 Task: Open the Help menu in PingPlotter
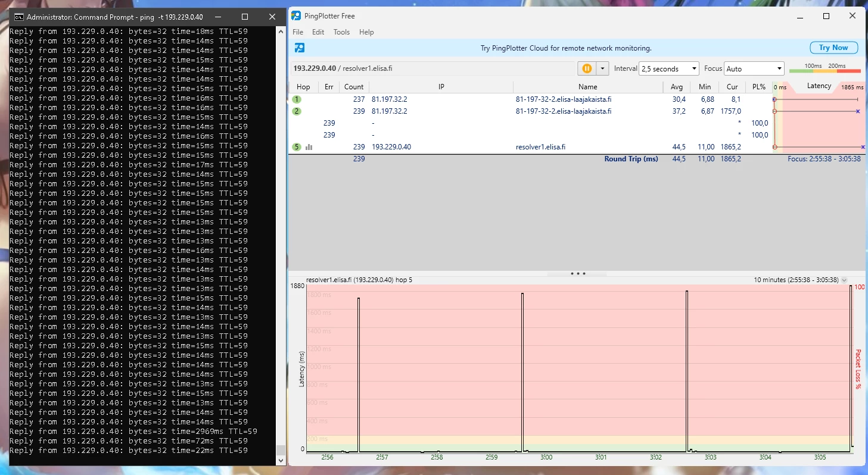click(366, 32)
